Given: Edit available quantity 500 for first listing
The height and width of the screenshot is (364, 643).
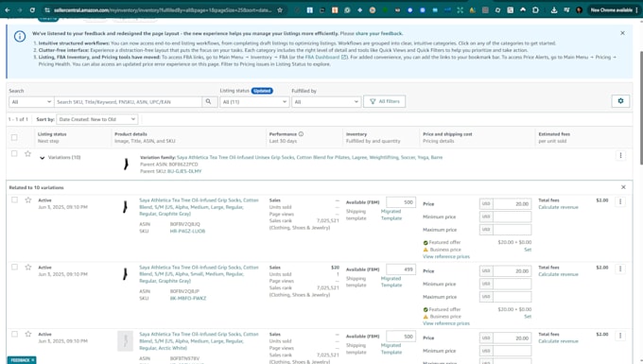Looking at the screenshot, I should (x=401, y=202).
